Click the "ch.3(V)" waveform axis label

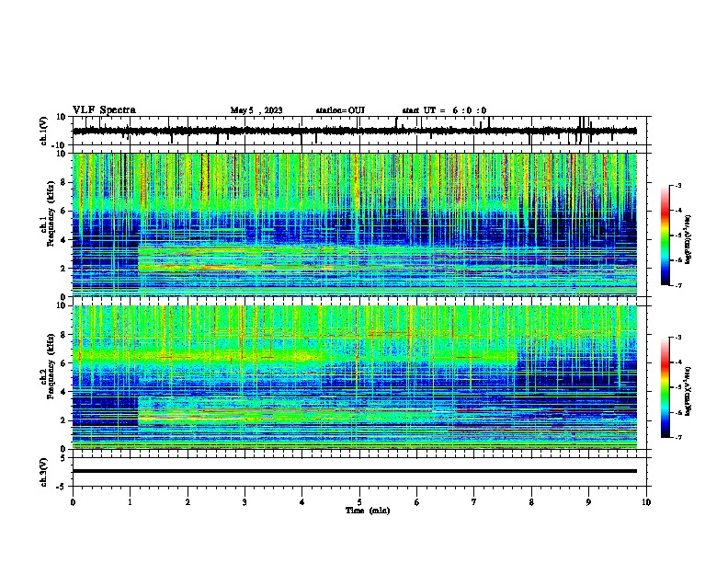point(44,472)
